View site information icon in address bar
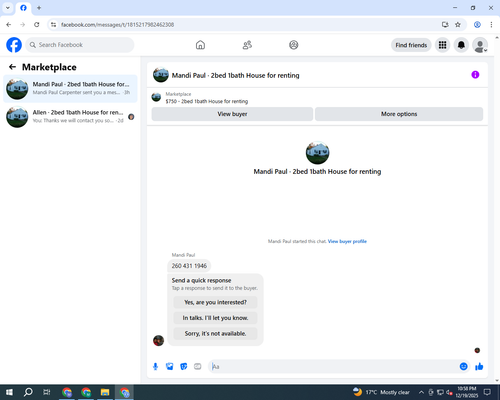 click(53, 25)
